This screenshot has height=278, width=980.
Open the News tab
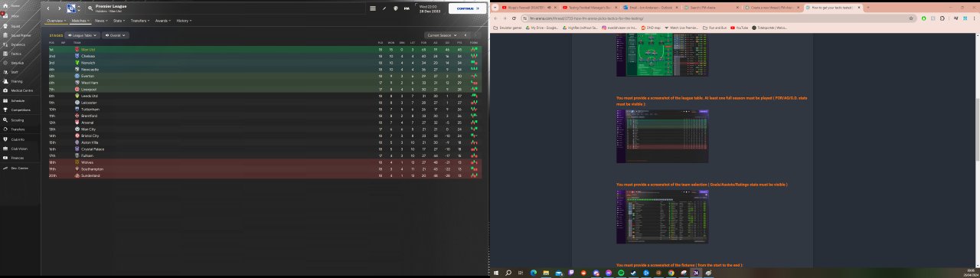click(x=100, y=21)
